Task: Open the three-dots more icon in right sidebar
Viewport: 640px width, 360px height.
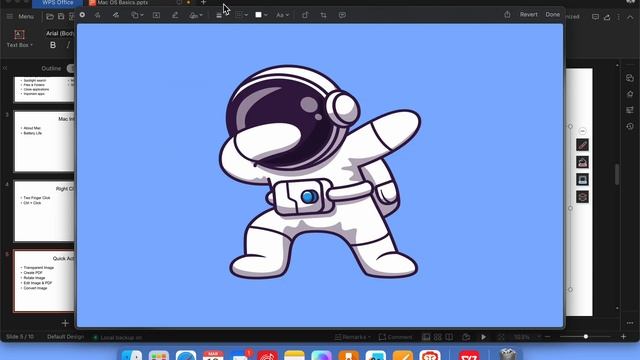Action: click(630, 322)
